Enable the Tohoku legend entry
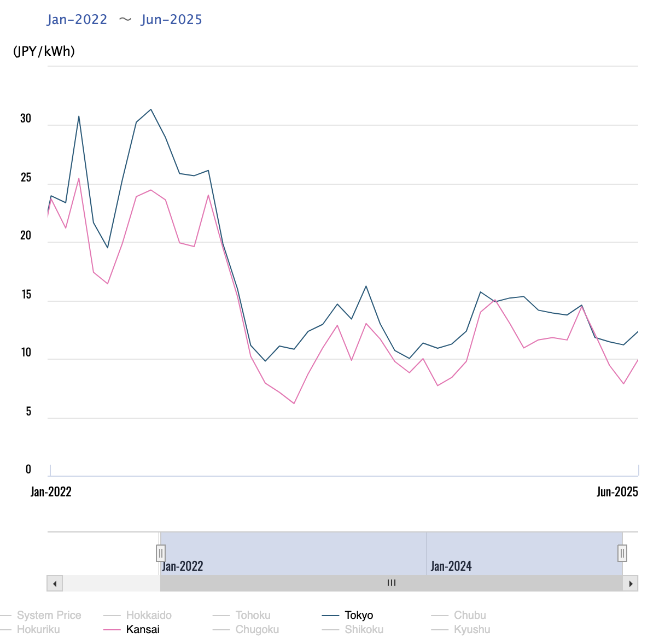Viewport: 665px width, 644px height. tap(253, 615)
